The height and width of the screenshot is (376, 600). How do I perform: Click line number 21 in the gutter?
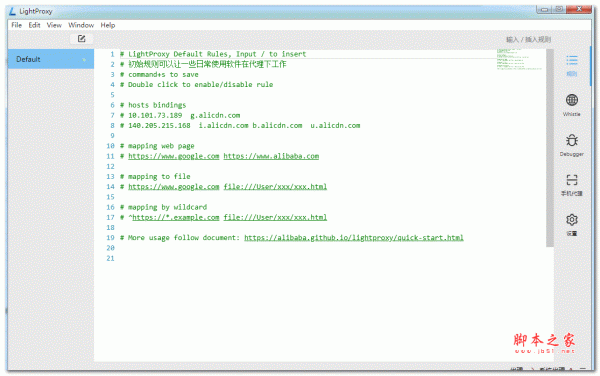tap(110, 258)
